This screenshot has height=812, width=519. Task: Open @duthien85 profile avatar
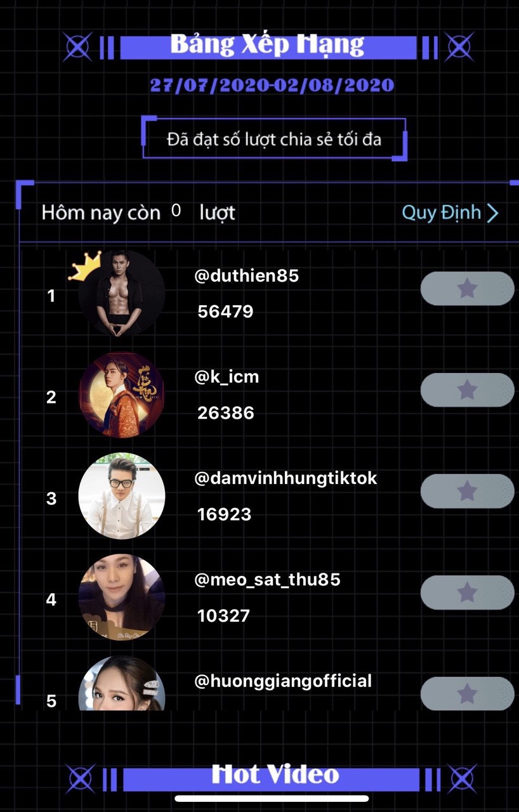click(122, 293)
